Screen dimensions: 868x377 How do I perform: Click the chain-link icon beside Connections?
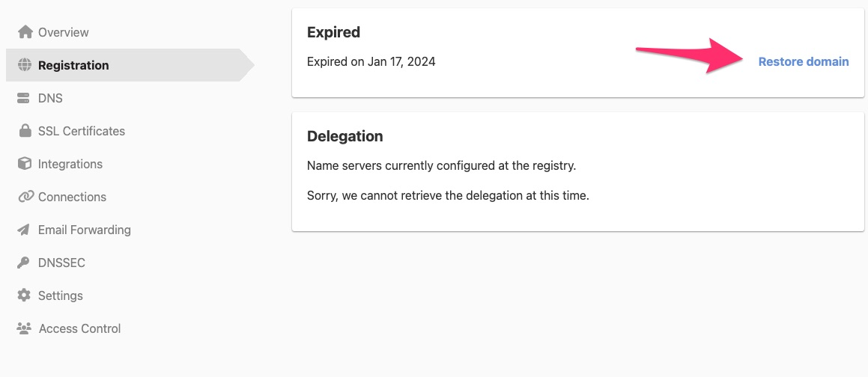point(25,197)
